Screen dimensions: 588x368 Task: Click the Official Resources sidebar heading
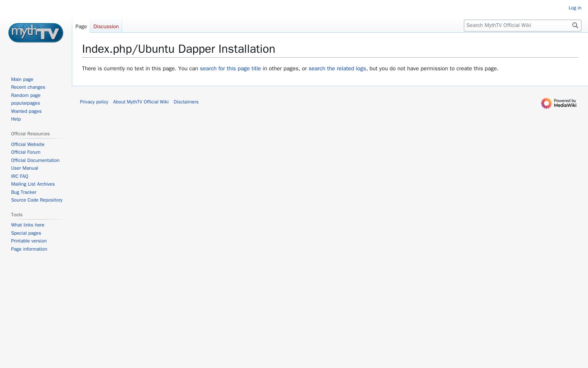(30, 134)
